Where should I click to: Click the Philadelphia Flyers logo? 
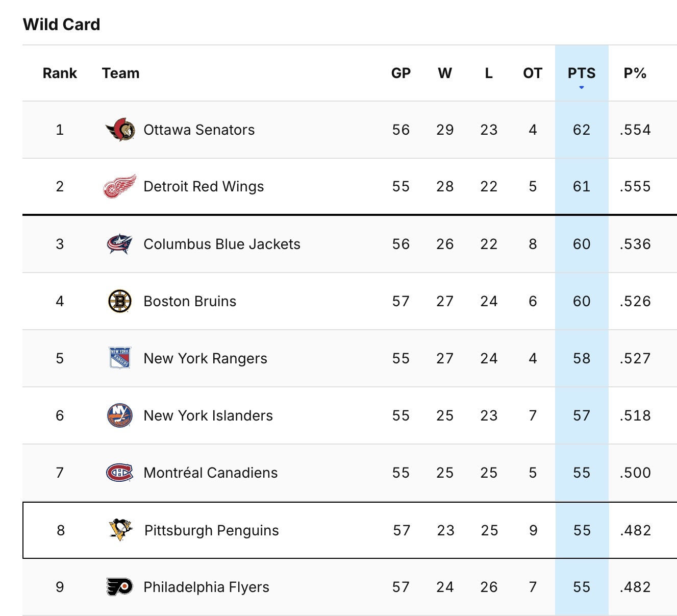(x=120, y=587)
